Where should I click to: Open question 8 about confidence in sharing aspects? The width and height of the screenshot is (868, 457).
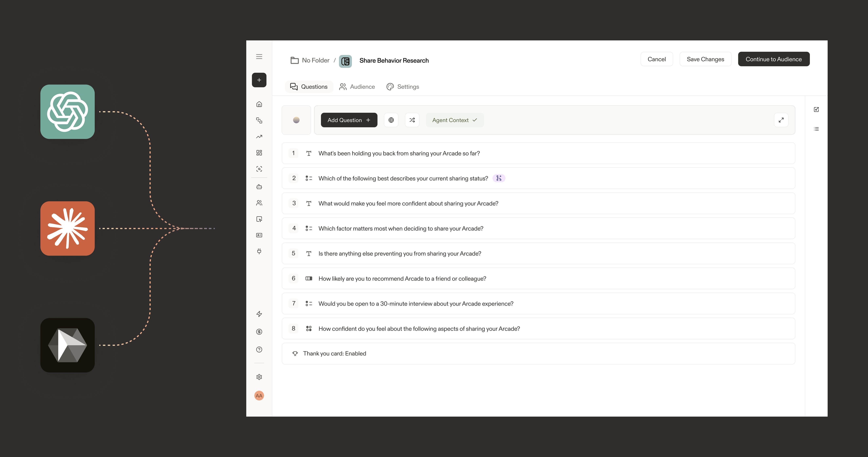coord(538,329)
